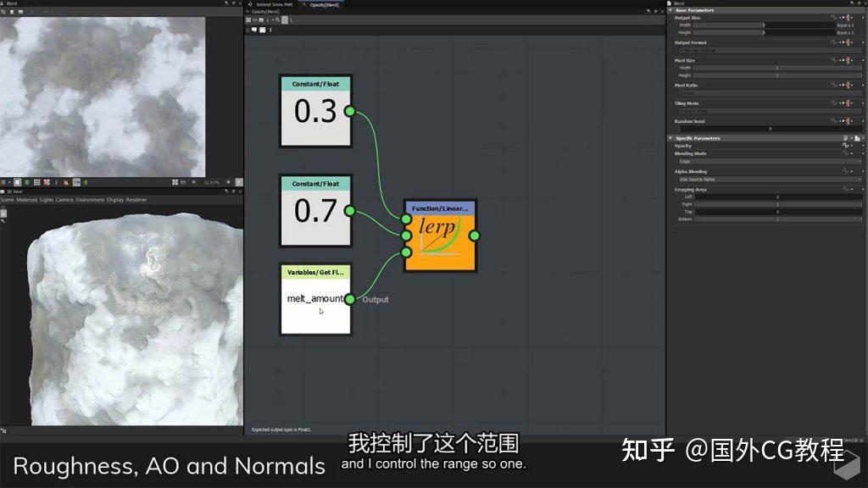The height and width of the screenshot is (488, 868).
Task: Open the comment tool in the function graph toolbar
Action: tap(255, 30)
